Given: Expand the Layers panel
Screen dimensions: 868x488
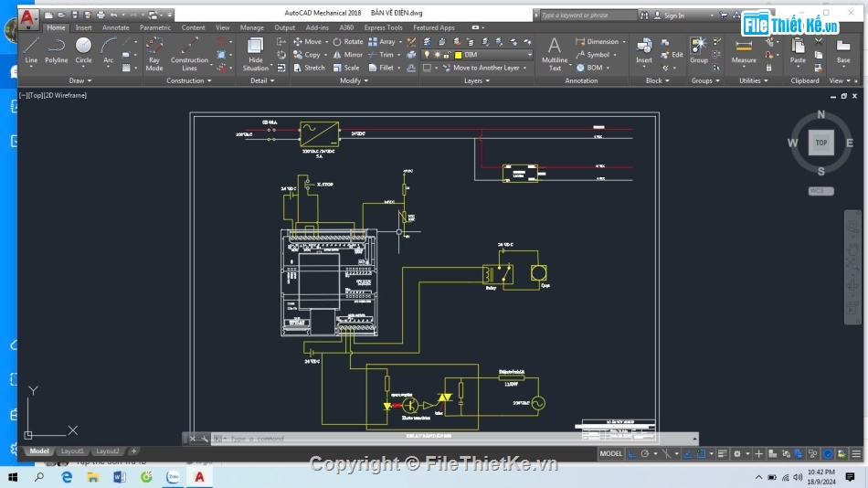Looking at the screenshot, I should click(x=477, y=80).
